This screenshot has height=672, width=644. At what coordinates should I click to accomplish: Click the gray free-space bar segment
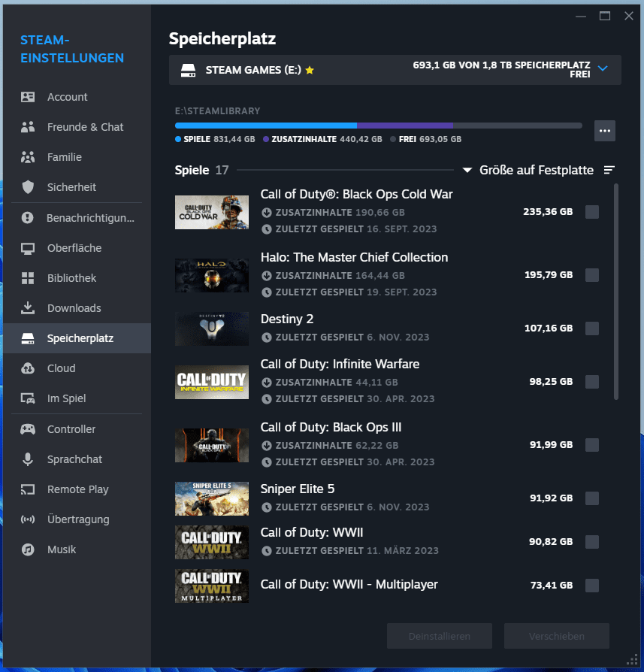pyautogui.click(x=518, y=126)
